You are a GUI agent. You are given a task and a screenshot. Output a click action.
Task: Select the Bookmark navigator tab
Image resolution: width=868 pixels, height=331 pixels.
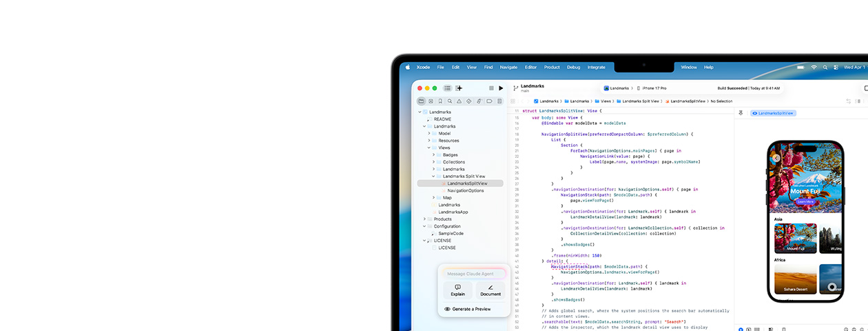pos(440,101)
